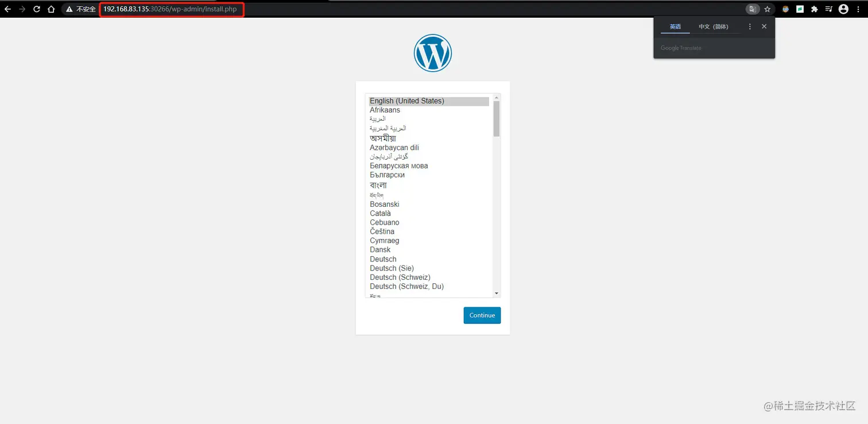Select Deutsch (Schweiz) in the language list
This screenshot has width=868, height=424.
pos(400,277)
